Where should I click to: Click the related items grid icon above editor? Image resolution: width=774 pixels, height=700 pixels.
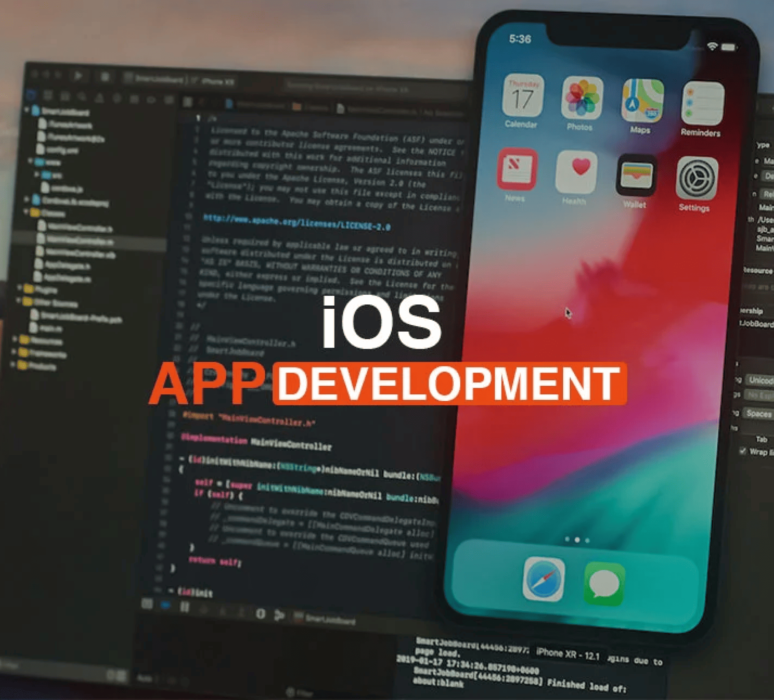[x=188, y=102]
